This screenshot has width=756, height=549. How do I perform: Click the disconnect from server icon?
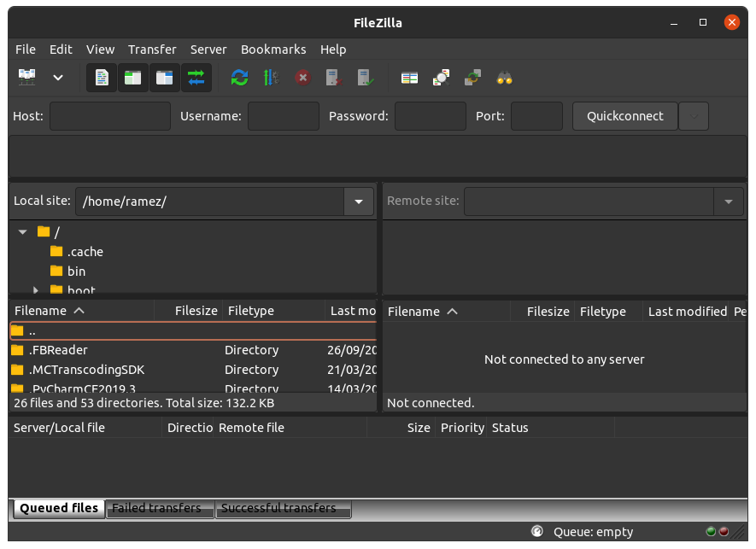coord(334,78)
